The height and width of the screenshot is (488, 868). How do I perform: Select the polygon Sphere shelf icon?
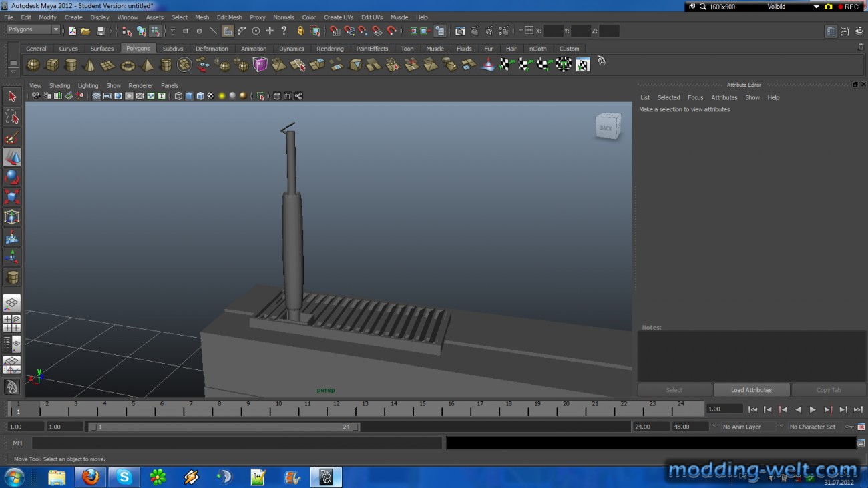click(x=32, y=65)
